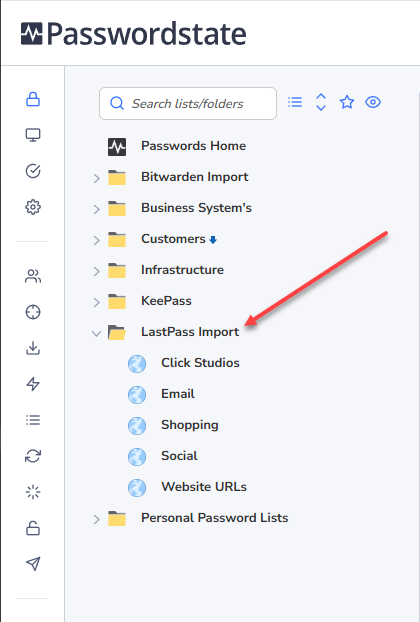Image resolution: width=420 pixels, height=622 pixels.
Task: Click the Passwordstate logo
Action: coord(134,34)
